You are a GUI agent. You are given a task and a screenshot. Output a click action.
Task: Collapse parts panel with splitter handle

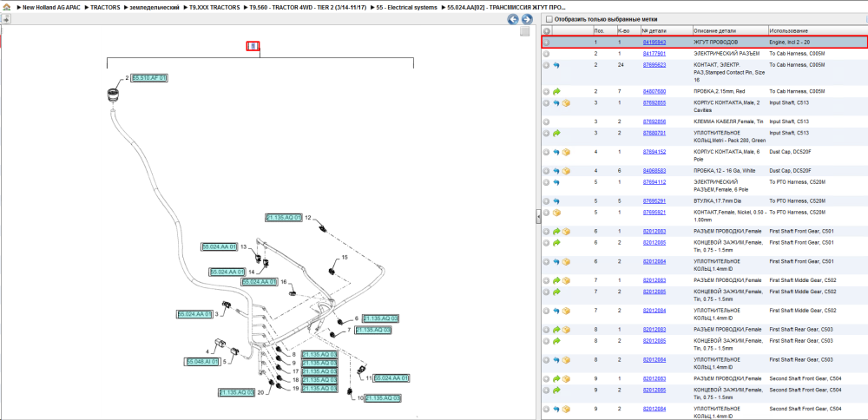(538, 217)
